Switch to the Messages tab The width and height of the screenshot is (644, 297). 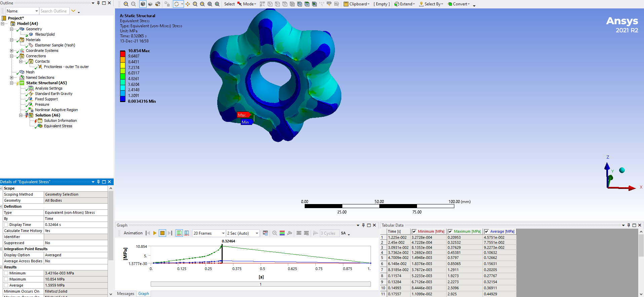tap(125, 294)
